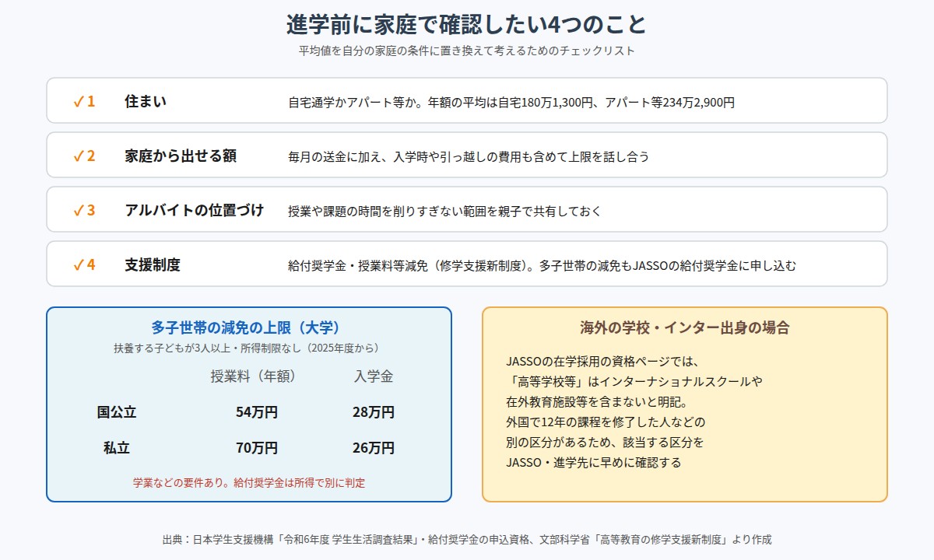This screenshot has height=560, width=934.
Task: Click the 70万円 cell
Action: coord(257,448)
